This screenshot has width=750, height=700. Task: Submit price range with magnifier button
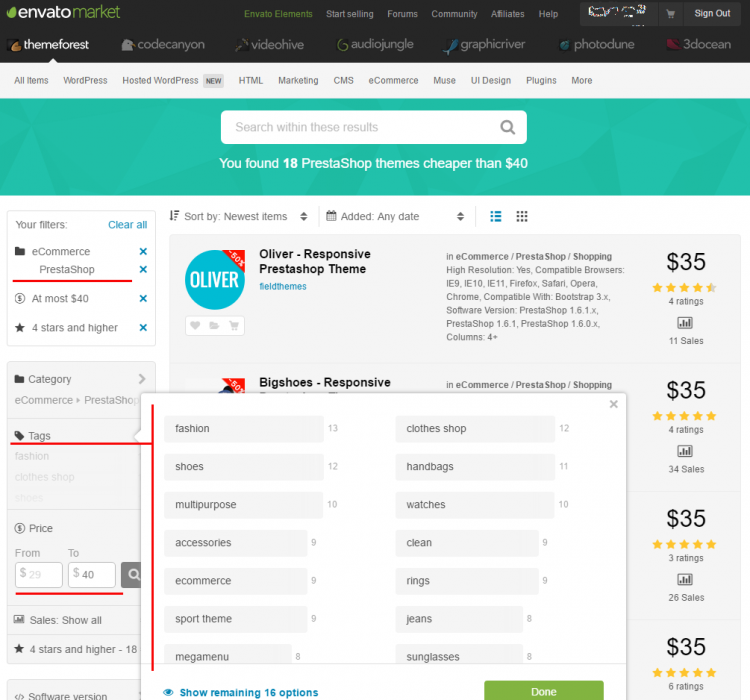[x=132, y=574]
